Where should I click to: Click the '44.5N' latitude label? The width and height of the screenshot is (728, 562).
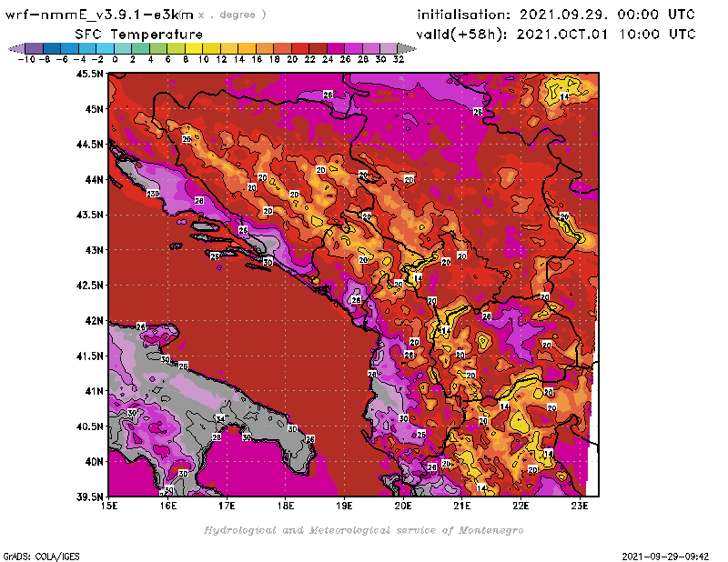89,144
